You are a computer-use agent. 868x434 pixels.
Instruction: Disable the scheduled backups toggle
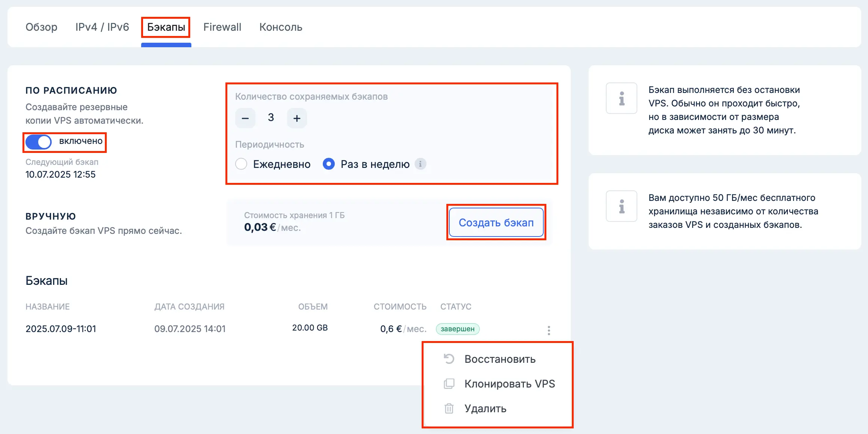(x=39, y=142)
